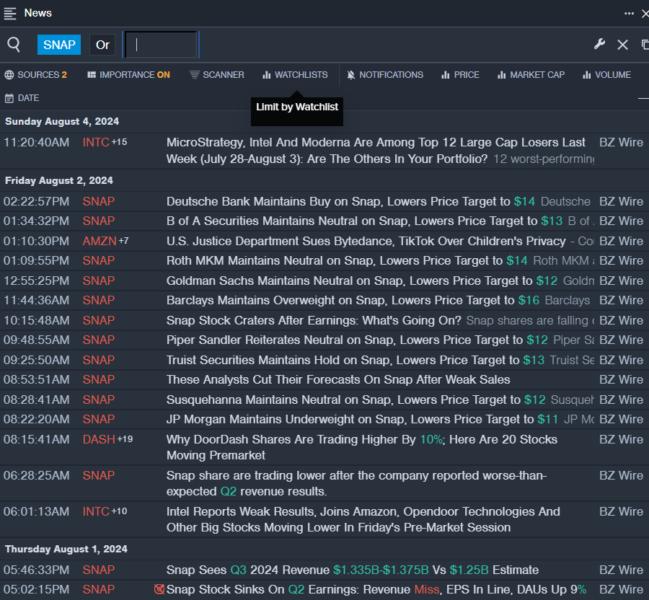Open the Date filter
649x600 pixels.
coord(22,98)
